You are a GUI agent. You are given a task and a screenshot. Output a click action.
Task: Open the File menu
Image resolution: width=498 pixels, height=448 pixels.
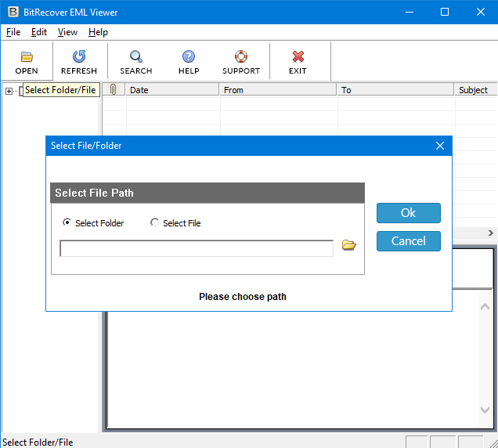pyautogui.click(x=13, y=32)
